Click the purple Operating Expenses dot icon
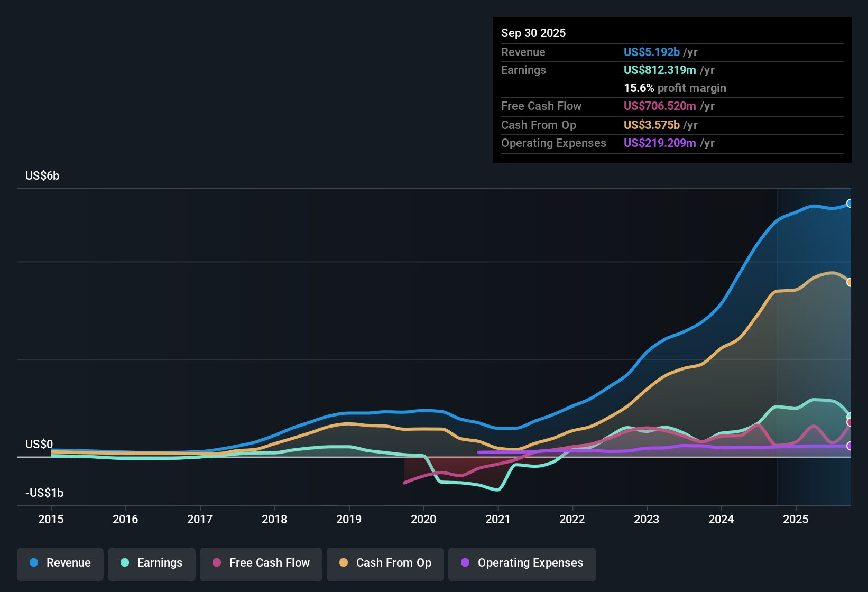 (464, 563)
